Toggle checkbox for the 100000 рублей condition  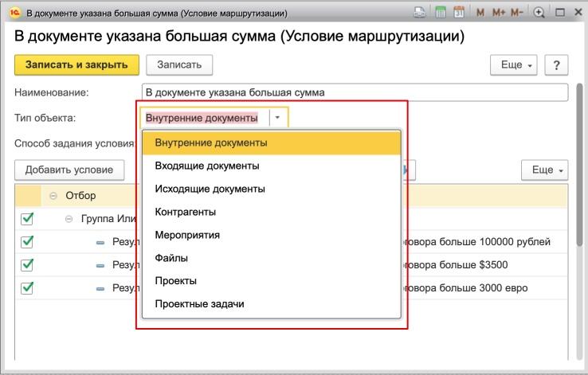(27, 242)
